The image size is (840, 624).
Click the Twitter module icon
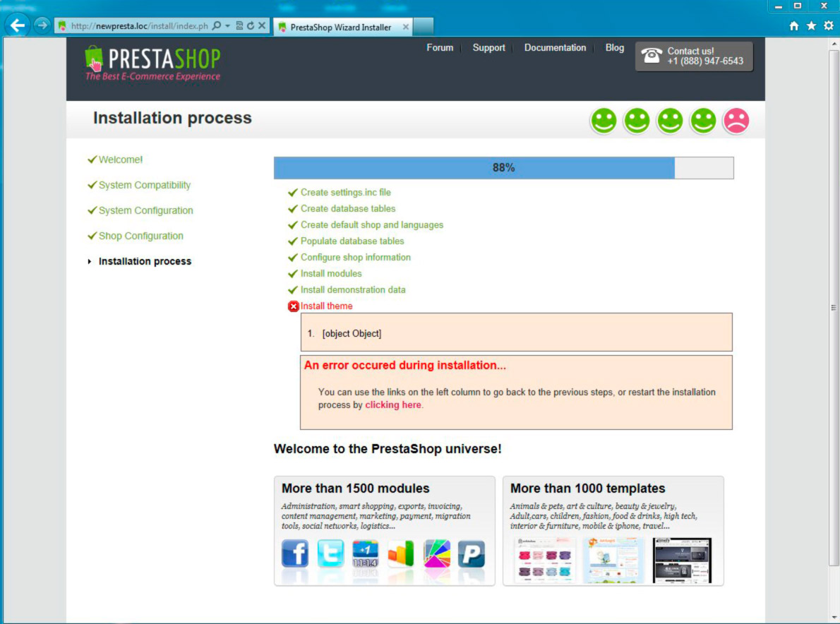click(330, 553)
